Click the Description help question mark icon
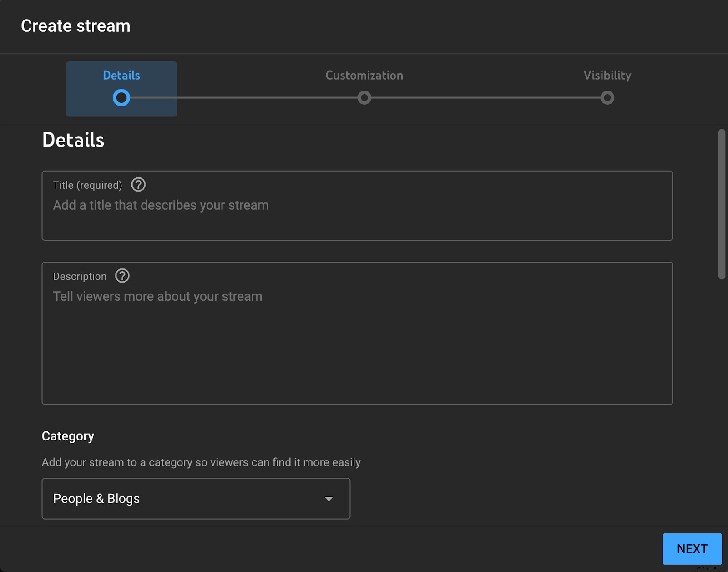This screenshot has height=572, width=728. coord(122,276)
